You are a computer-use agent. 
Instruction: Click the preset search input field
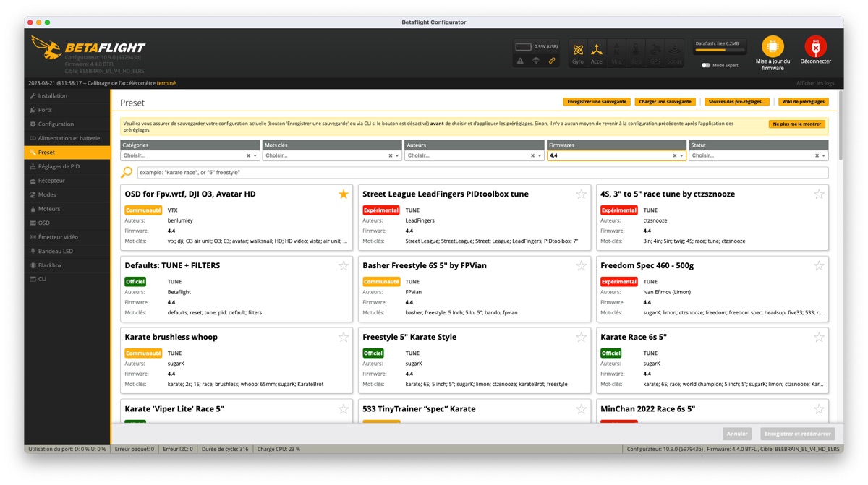pos(482,173)
